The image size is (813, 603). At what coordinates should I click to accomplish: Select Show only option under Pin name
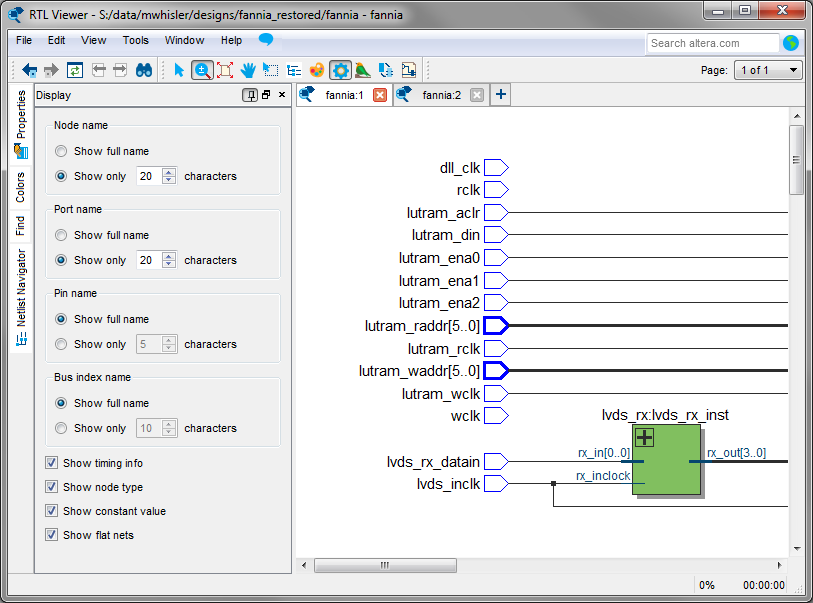pos(62,344)
